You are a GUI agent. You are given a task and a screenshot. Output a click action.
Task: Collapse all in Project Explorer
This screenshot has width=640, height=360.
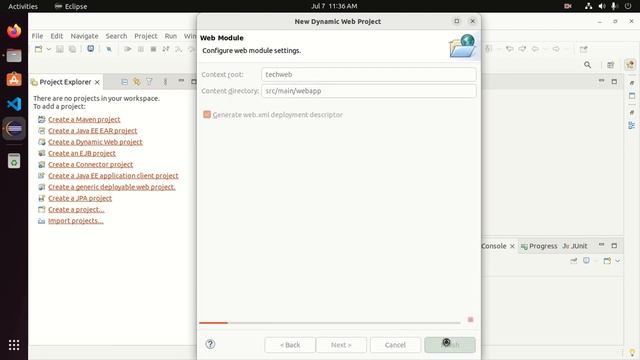124,82
